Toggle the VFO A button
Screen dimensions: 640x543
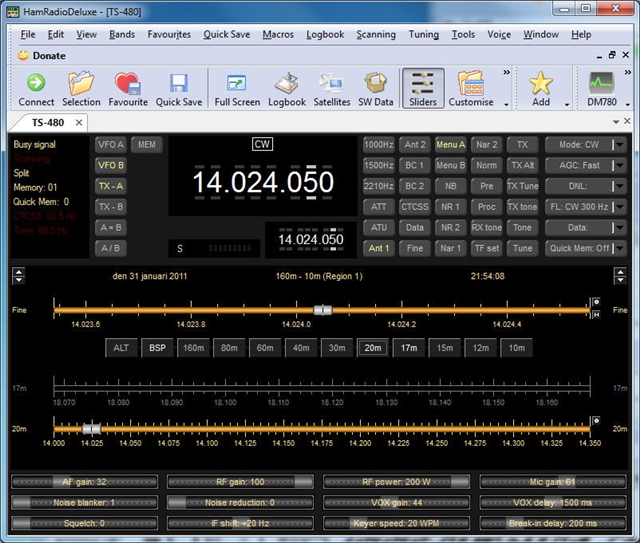(x=110, y=145)
